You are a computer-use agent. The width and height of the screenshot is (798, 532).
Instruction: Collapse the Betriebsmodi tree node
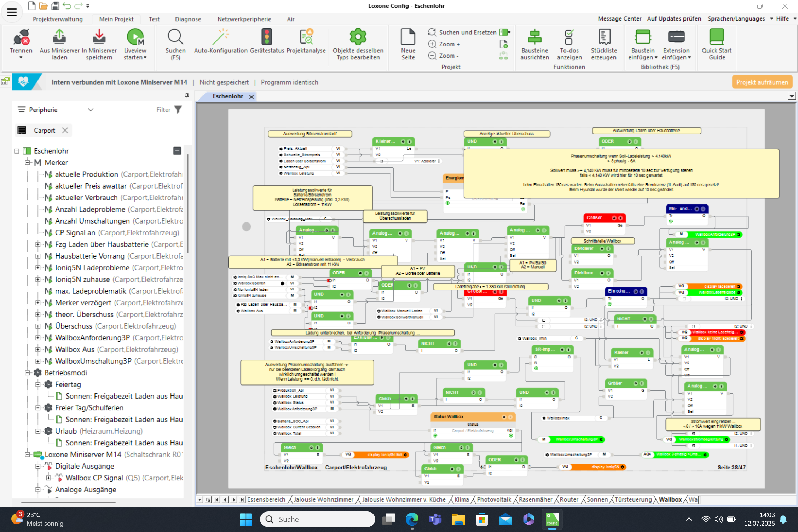[x=27, y=372]
